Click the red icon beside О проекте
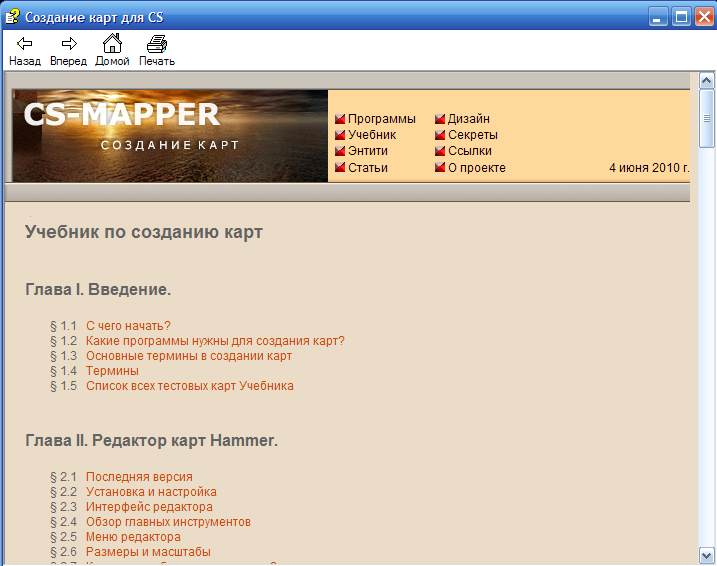The height and width of the screenshot is (566, 717). (x=440, y=167)
